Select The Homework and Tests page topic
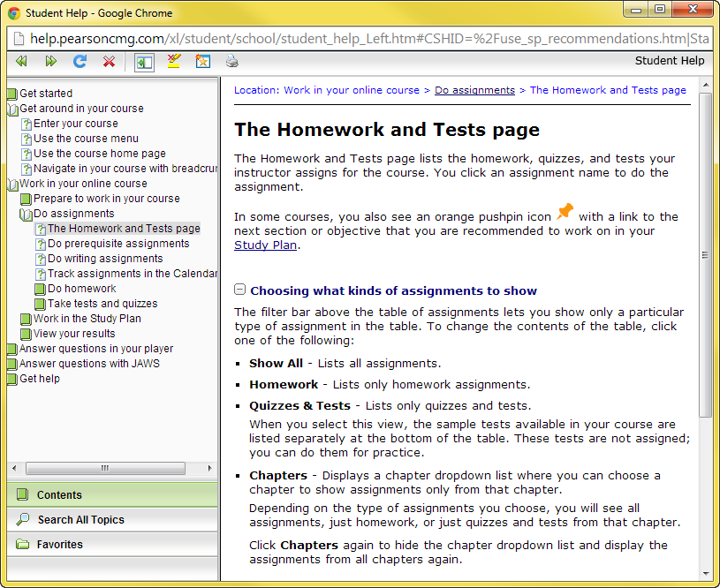 pos(117,229)
